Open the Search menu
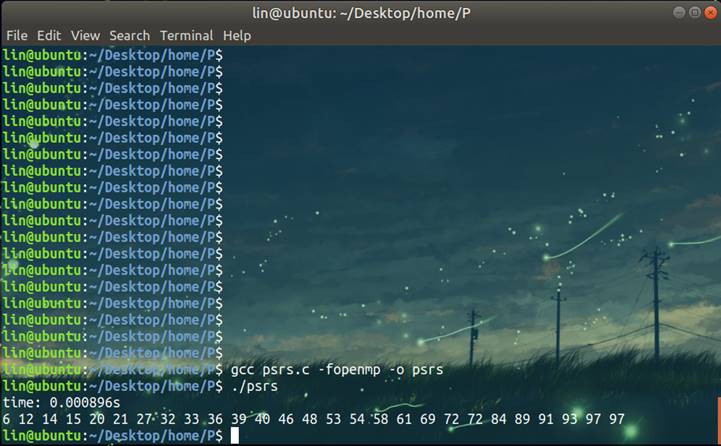 pyautogui.click(x=130, y=35)
